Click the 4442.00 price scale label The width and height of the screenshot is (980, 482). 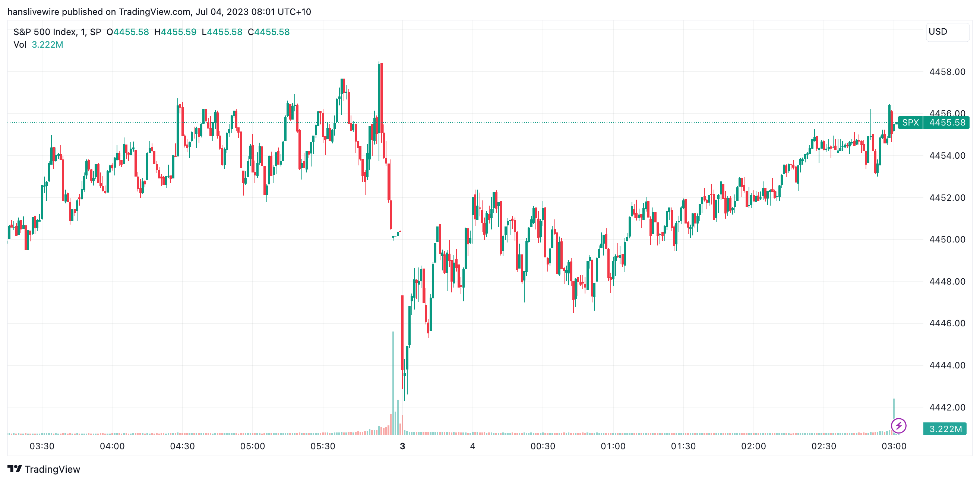[x=947, y=408]
